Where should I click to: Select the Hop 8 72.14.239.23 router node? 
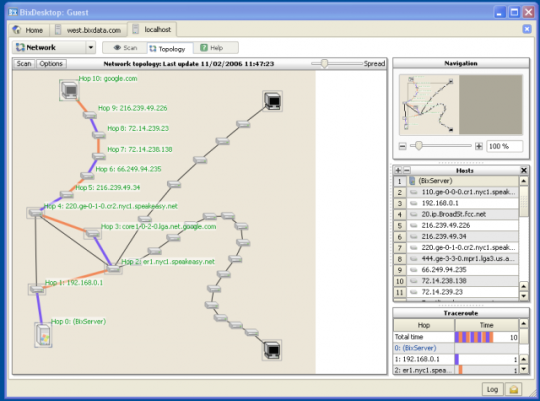coord(99,135)
